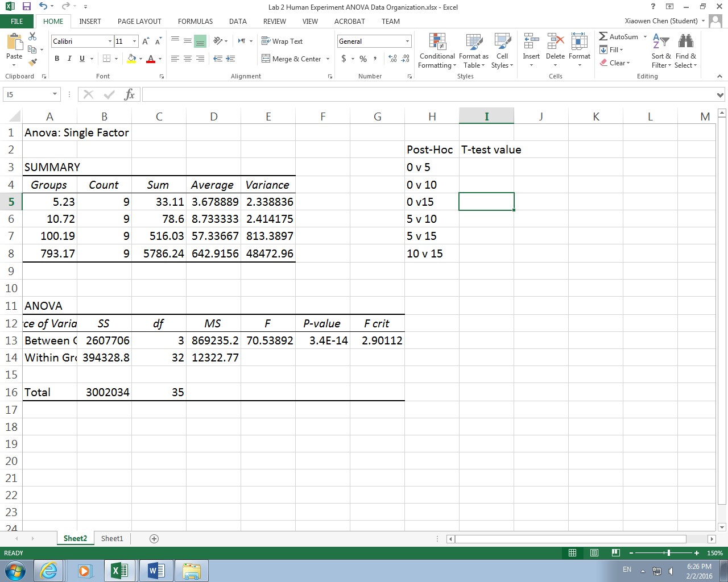Open Sort & Filter tool

pyautogui.click(x=661, y=51)
